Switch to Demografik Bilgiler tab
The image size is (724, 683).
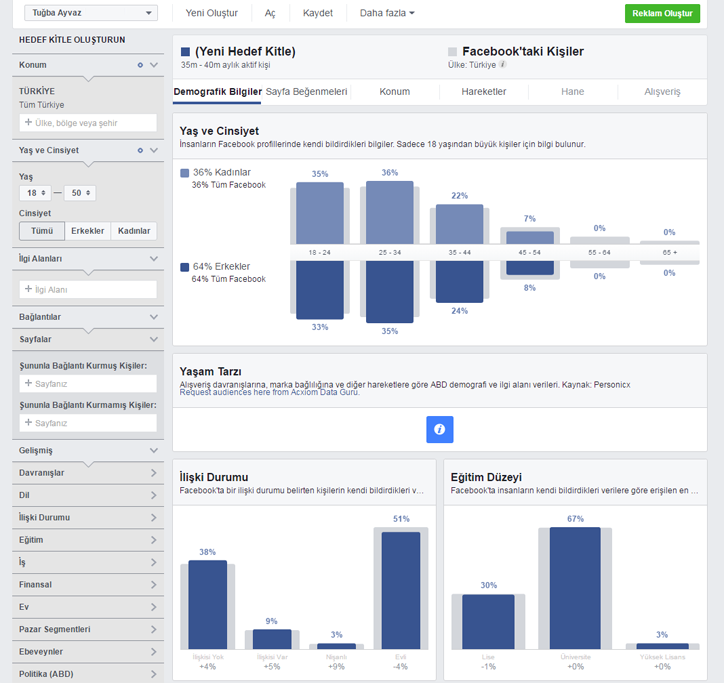(x=217, y=91)
